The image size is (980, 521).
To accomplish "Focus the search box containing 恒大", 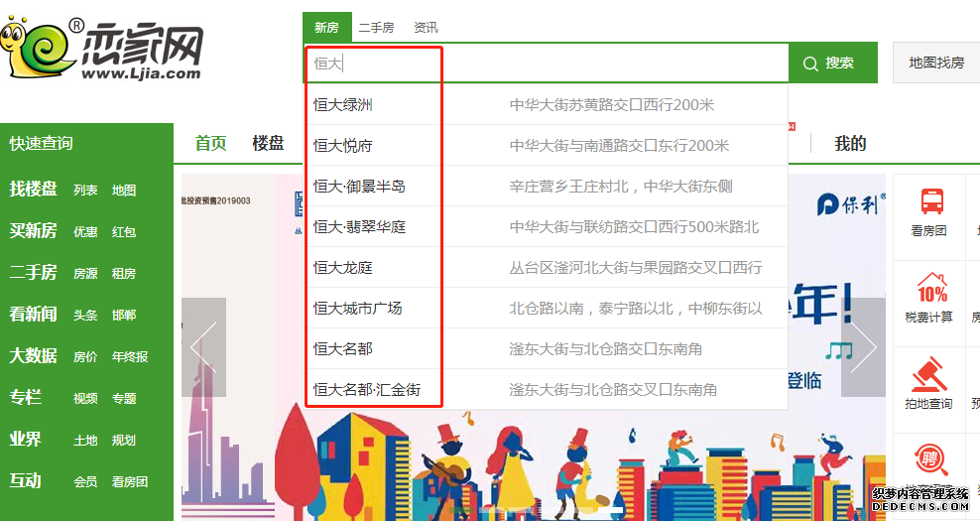I will [x=547, y=64].
